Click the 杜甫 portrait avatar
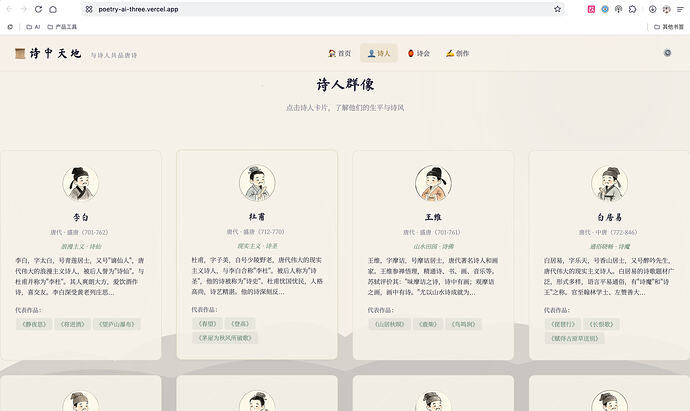Screen dimensions: 690x411 pyautogui.click(x=257, y=183)
